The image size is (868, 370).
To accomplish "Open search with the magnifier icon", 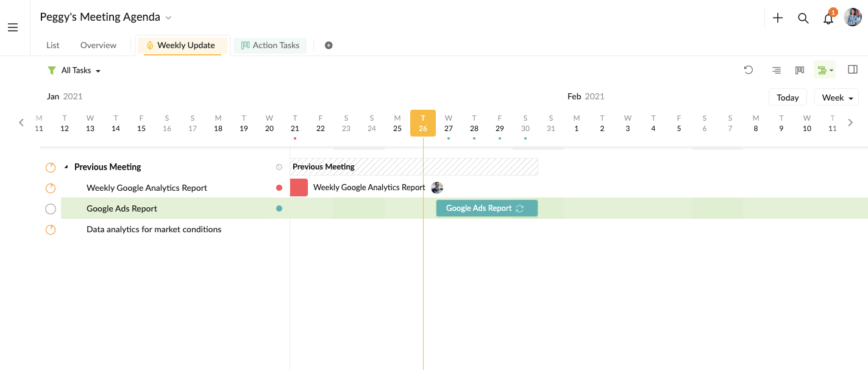I will click(x=803, y=18).
